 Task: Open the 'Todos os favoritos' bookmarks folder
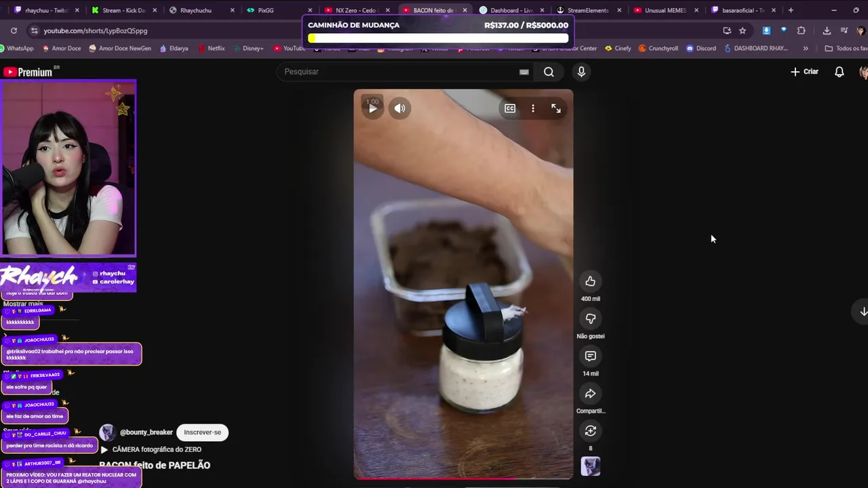[846, 48]
